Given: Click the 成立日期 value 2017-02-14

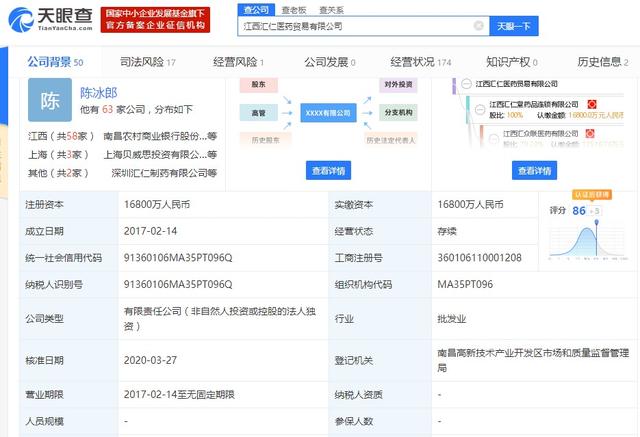Looking at the screenshot, I should coord(150,231).
